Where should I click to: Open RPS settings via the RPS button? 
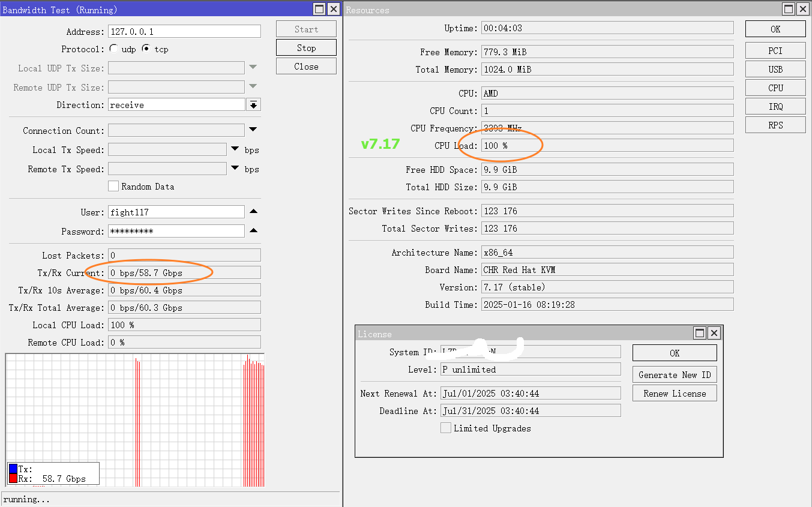point(775,125)
